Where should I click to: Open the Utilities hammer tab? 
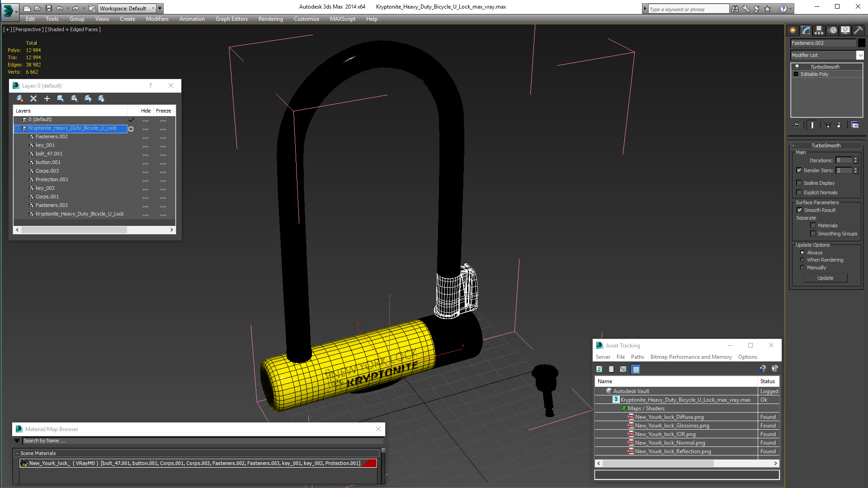click(x=858, y=30)
